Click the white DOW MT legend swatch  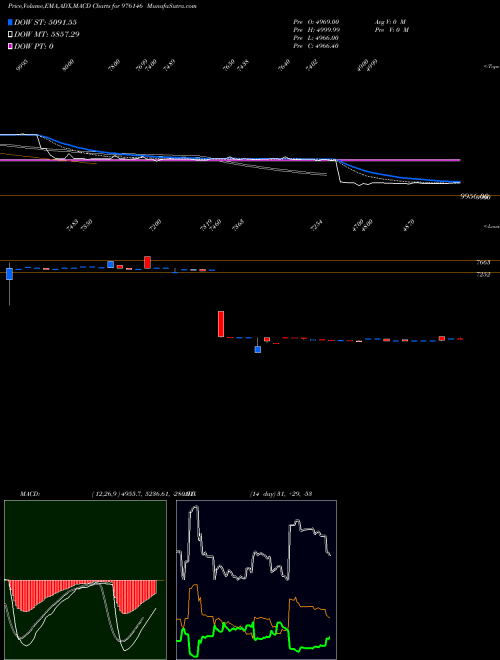[10, 35]
